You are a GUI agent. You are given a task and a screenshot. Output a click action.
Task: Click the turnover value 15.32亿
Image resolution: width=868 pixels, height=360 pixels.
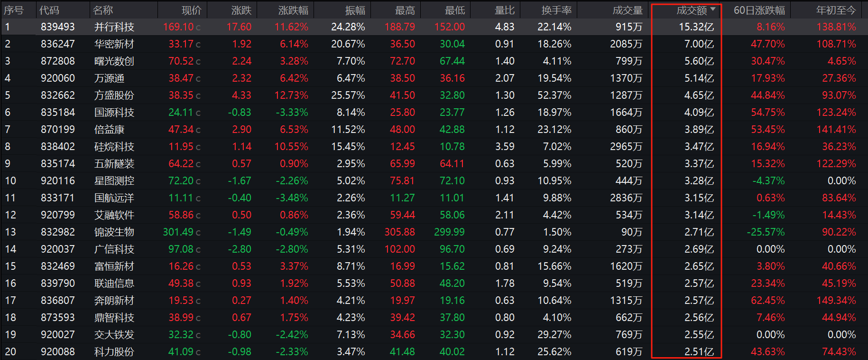pyautogui.click(x=696, y=27)
